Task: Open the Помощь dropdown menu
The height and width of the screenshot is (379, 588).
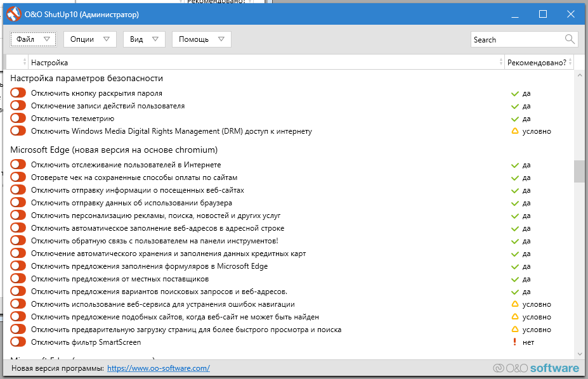Action: pyautogui.click(x=201, y=39)
